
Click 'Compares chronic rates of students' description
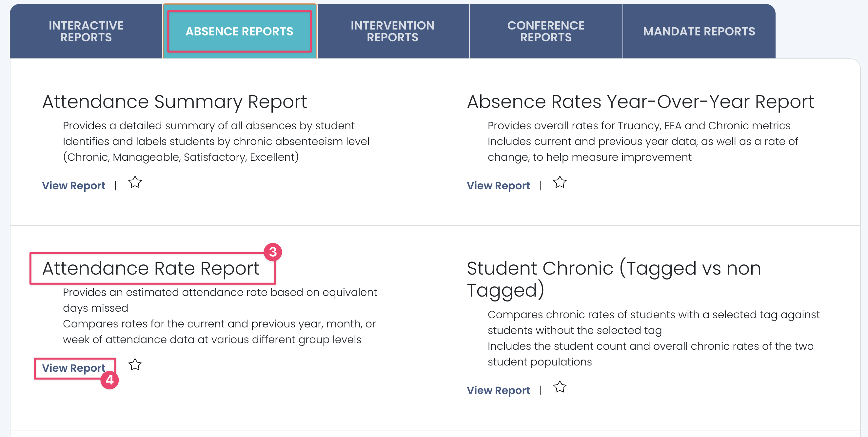654,323
